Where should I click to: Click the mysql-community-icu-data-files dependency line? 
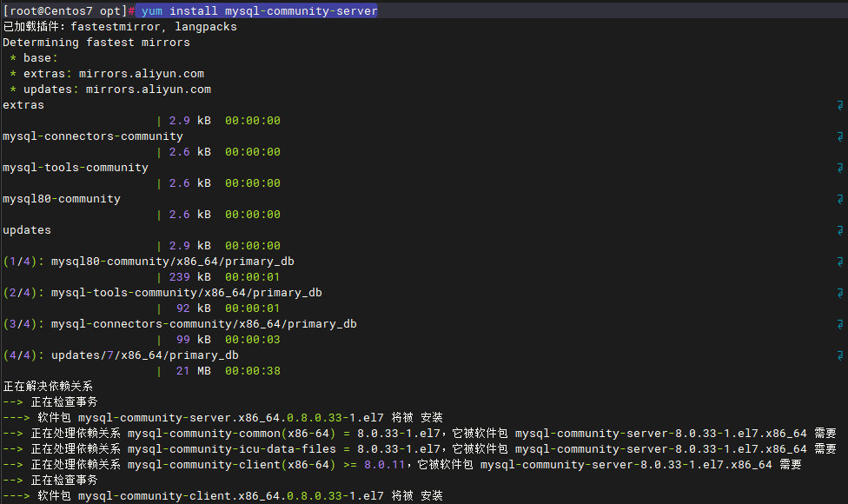tap(420, 449)
